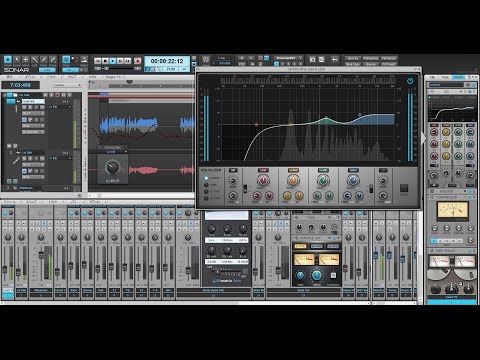Click the ProChannel compressor VU meter
Screen dimensions: 480x360
tap(452, 211)
